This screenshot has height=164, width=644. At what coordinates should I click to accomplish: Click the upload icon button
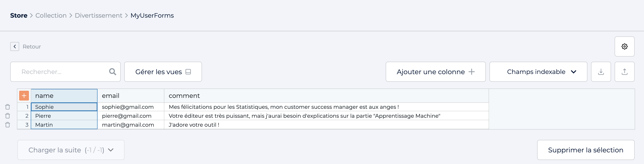pyautogui.click(x=624, y=72)
